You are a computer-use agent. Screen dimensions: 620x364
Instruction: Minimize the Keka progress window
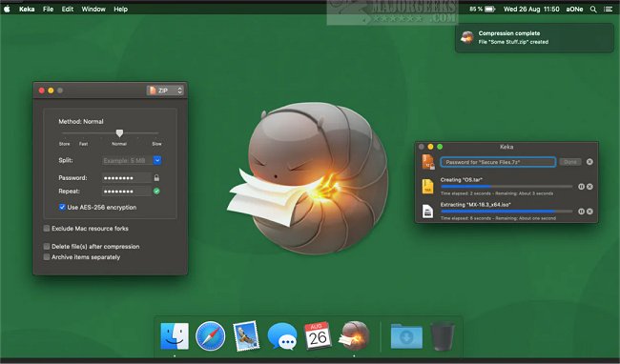[430, 147]
